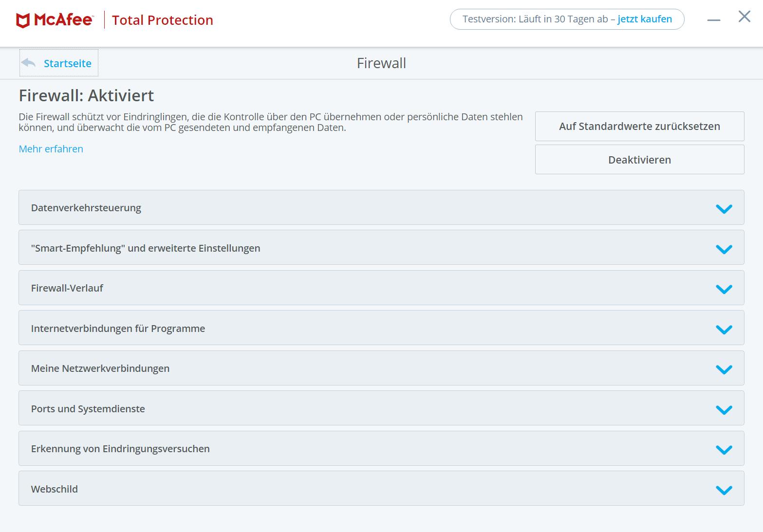Minimize the McAfee window
This screenshot has height=532, width=763.
(713, 20)
